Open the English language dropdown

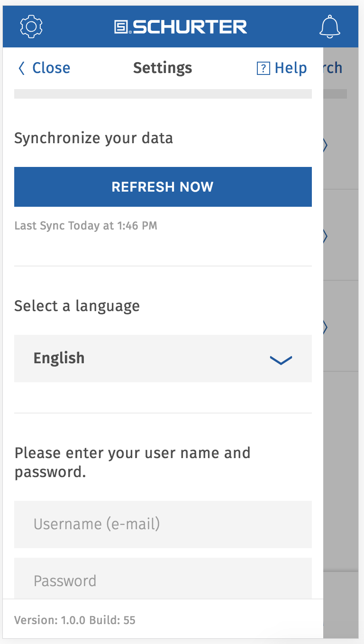pyautogui.click(x=163, y=359)
